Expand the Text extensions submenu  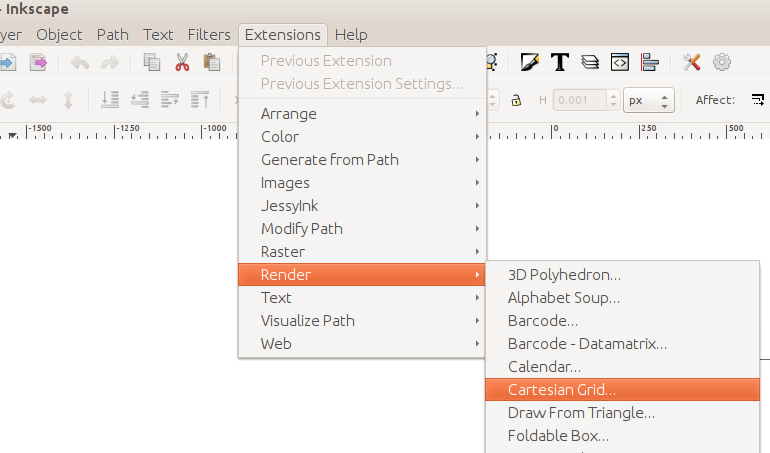click(x=362, y=298)
